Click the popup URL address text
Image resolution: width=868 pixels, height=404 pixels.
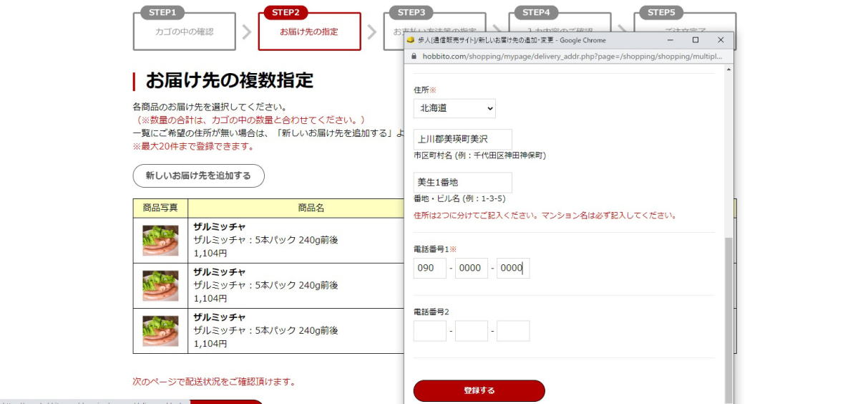click(572, 56)
